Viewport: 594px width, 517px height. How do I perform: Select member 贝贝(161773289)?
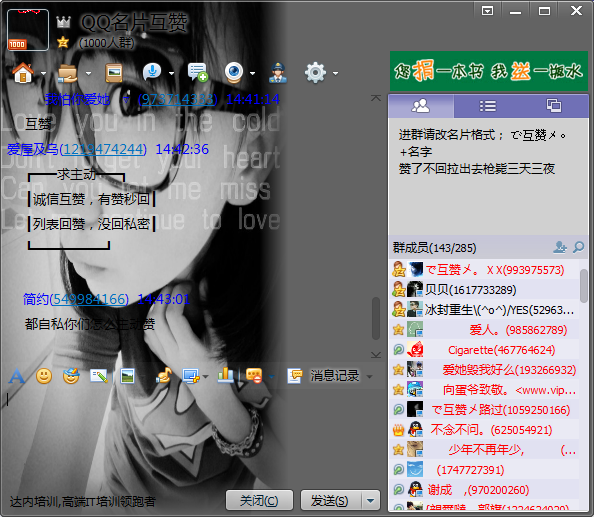click(x=484, y=290)
